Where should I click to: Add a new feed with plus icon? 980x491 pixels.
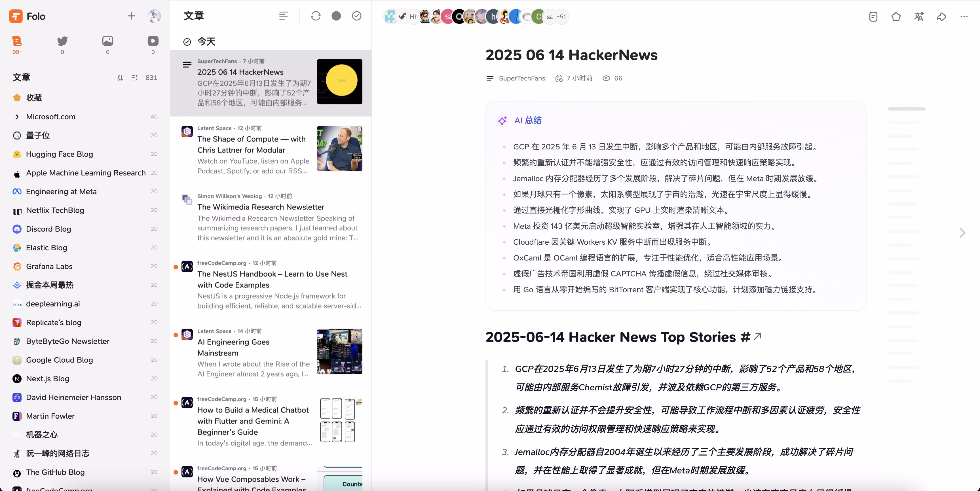click(x=131, y=16)
